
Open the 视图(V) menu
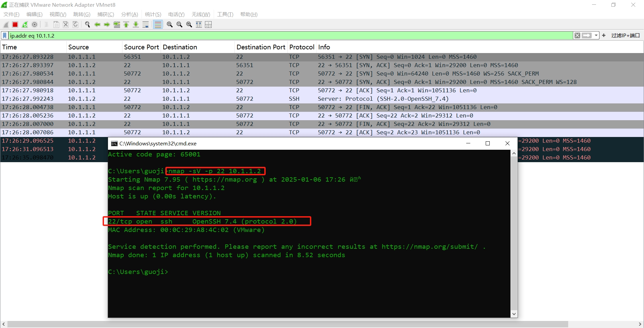pos(58,14)
